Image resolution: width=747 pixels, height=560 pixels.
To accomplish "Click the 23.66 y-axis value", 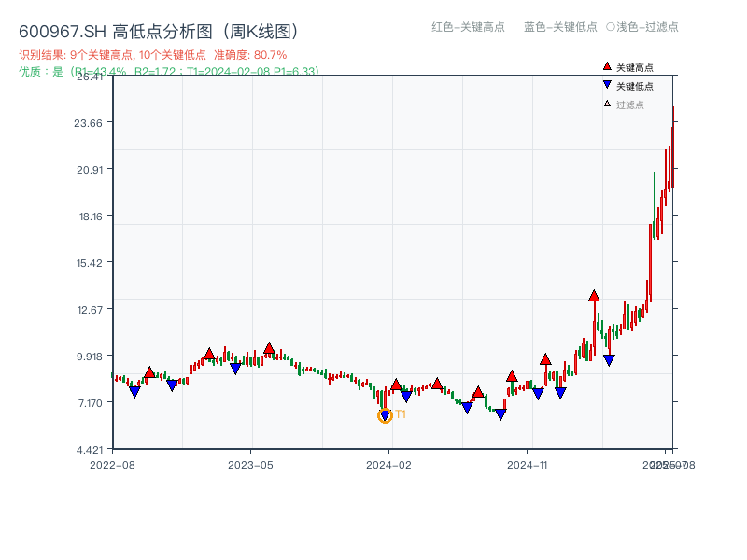I will coord(88,123).
